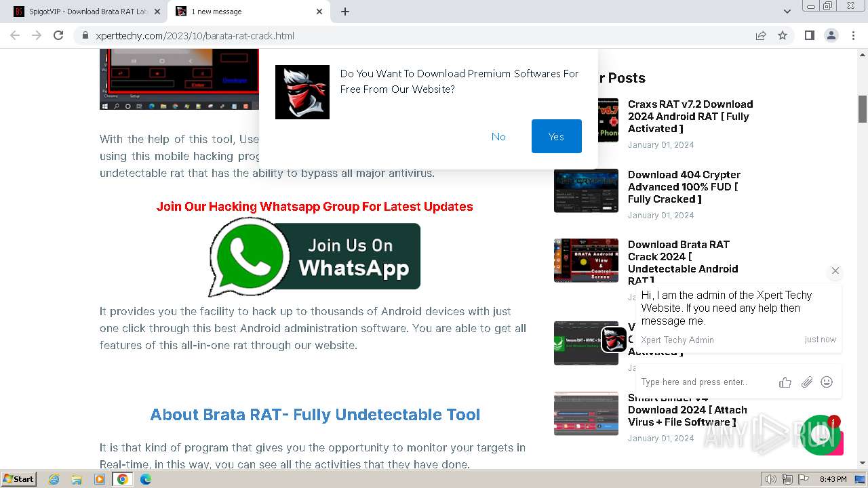Open Internet Explorer from the taskbar
Viewport: 868px width, 488px height.
pos(54,479)
